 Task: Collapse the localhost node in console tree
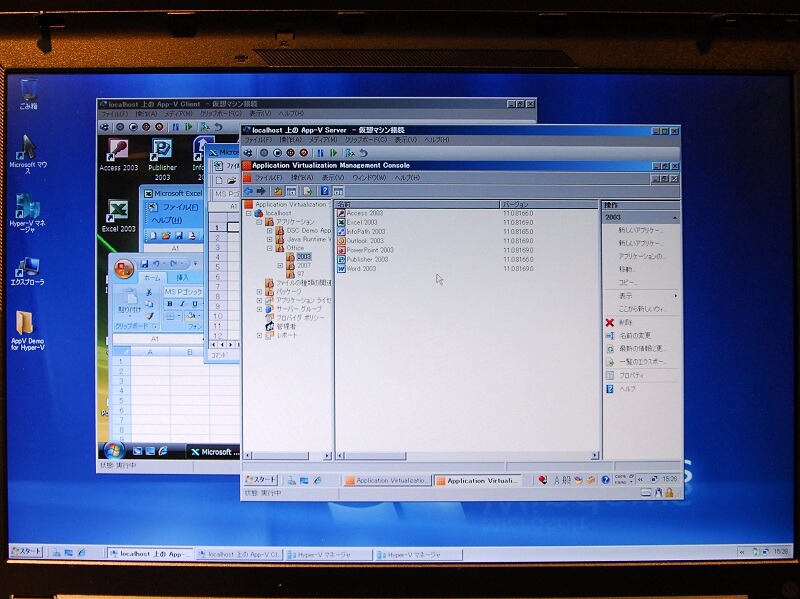[249, 213]
